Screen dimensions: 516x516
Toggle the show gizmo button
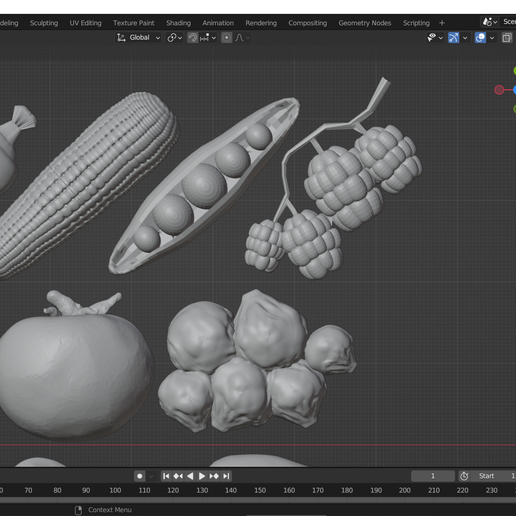coord(453,38)
